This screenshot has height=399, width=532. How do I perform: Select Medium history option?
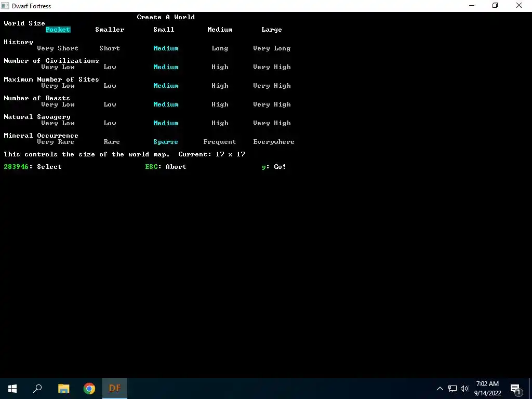point(166,48)
